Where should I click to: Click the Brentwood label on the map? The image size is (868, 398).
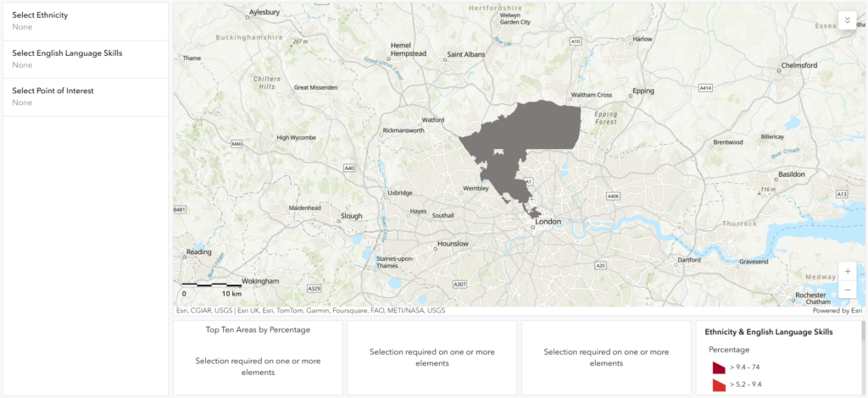pyautogui.click(x=726, y=142)
